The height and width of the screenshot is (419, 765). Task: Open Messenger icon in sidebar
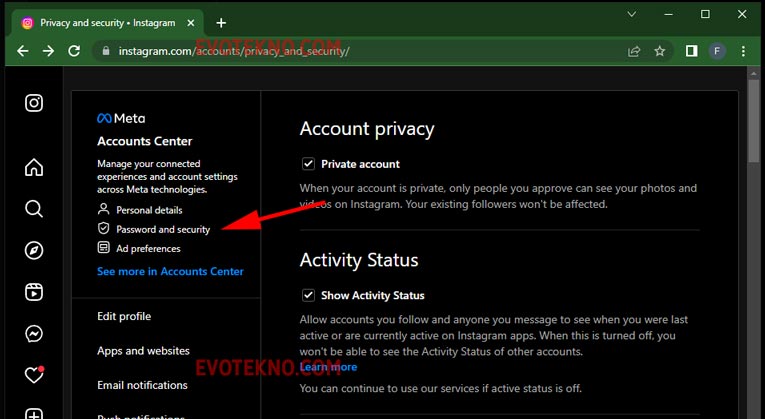tap(34, 334)
